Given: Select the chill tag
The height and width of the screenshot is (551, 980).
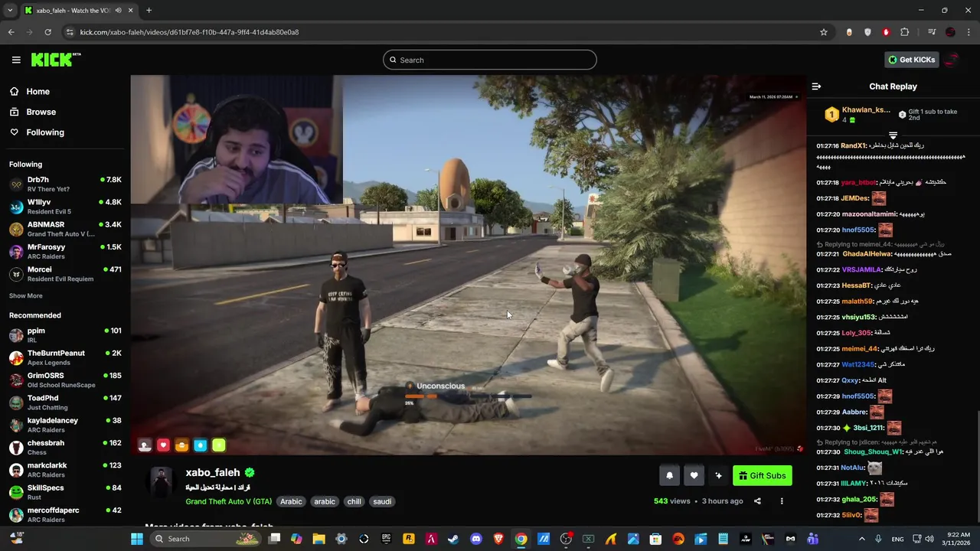Looking at the screenshot, I should tap(354, 502).
